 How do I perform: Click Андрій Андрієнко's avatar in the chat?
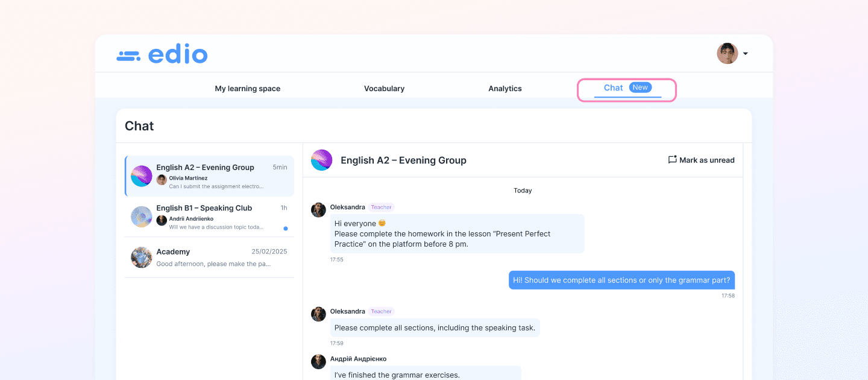coord(318,361)
